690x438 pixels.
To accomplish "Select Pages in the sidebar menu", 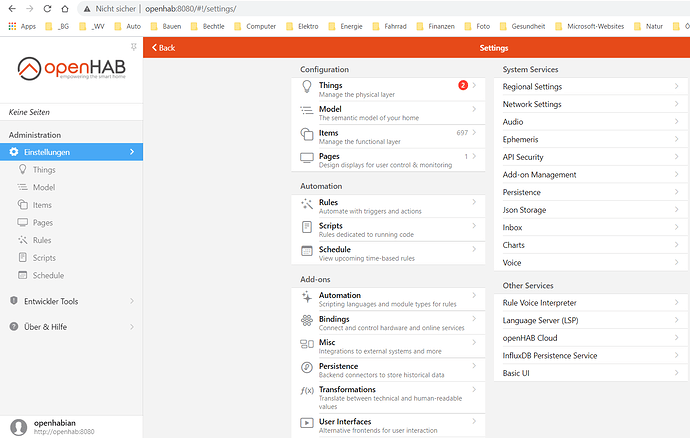I will (x=71, y=222).
